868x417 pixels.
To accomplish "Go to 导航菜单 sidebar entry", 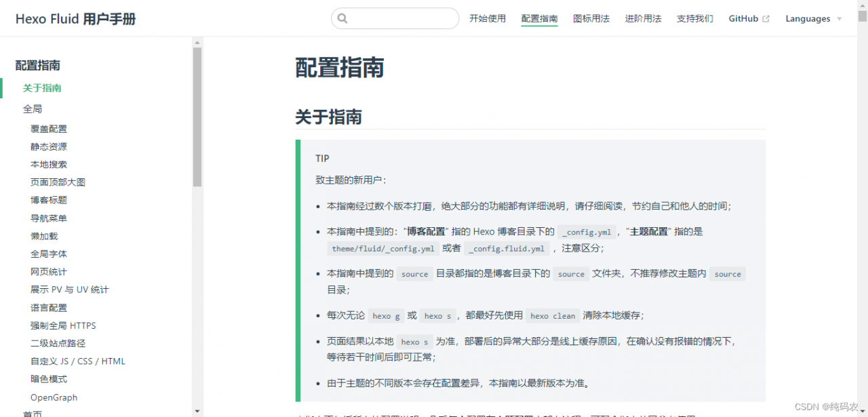I will click(x=49, y=218).
